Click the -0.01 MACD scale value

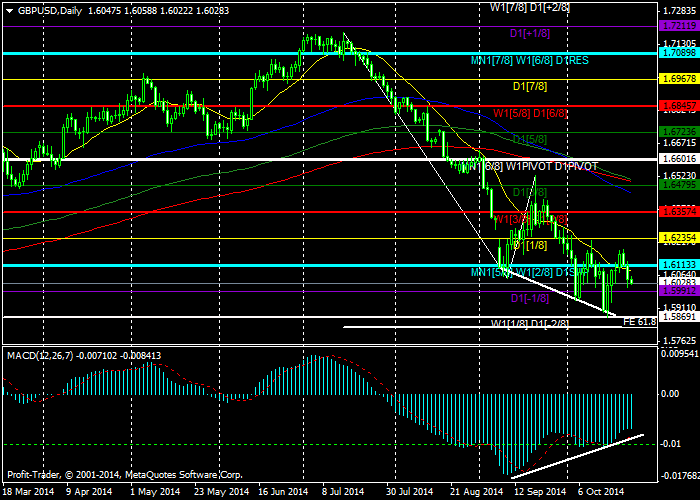click(669, 443)
